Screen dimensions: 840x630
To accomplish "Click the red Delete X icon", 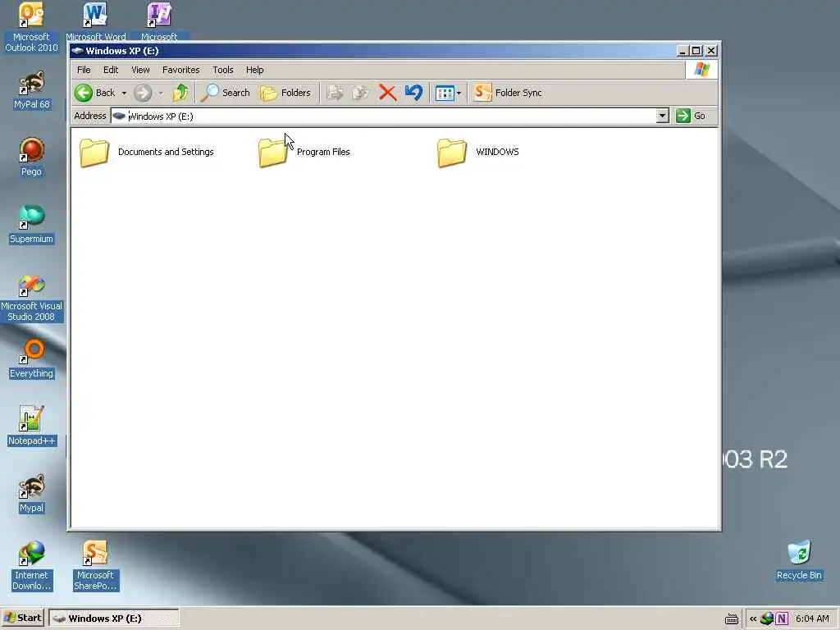I will (387, 93).
